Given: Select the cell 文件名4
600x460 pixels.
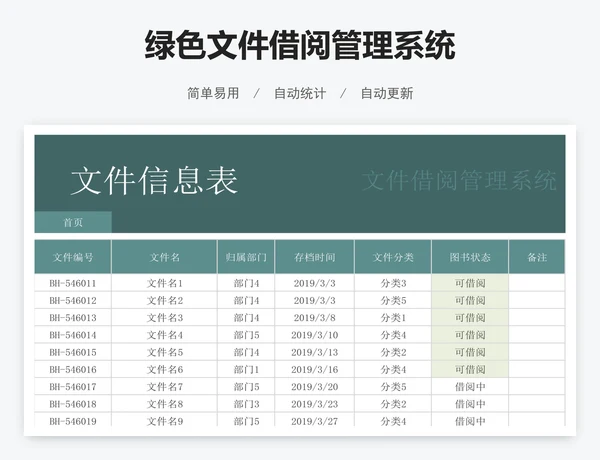Looking at the screenshot, I should point(165,335).
